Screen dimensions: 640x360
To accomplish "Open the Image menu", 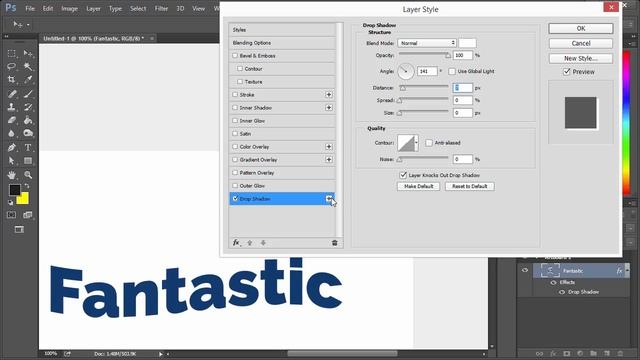I will coord(69,8).
